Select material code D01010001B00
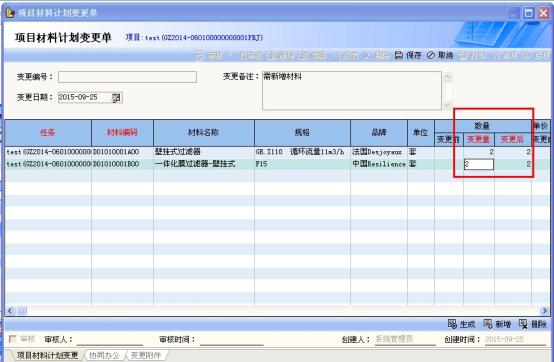This screenshot has width=554, height=362. coord(122,164)
